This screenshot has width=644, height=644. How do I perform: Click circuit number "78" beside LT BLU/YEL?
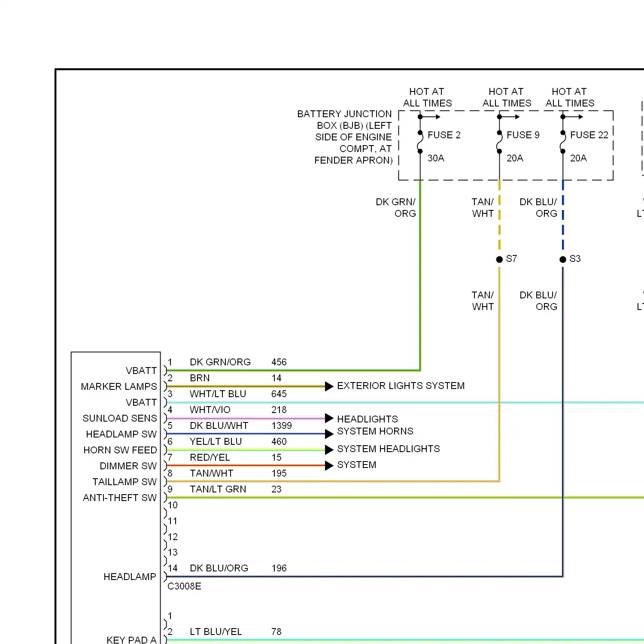click(x=276, y=632)
